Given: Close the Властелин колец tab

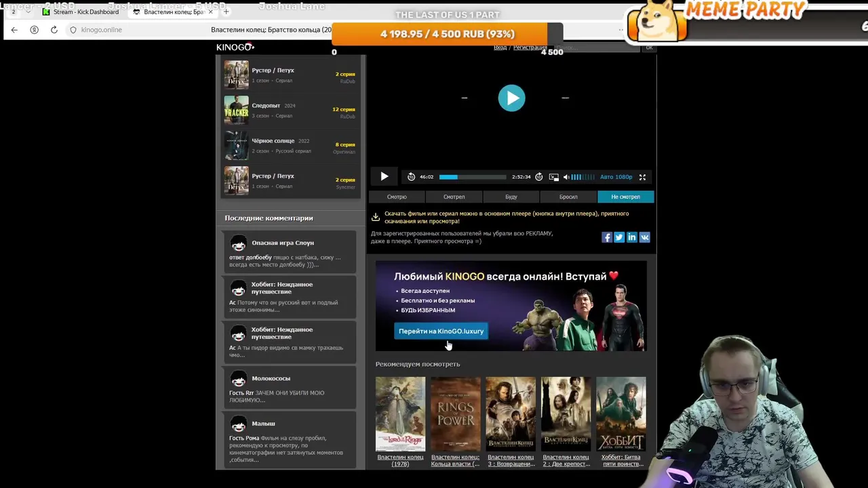Looking at the screenshot, I should (211, 12).
